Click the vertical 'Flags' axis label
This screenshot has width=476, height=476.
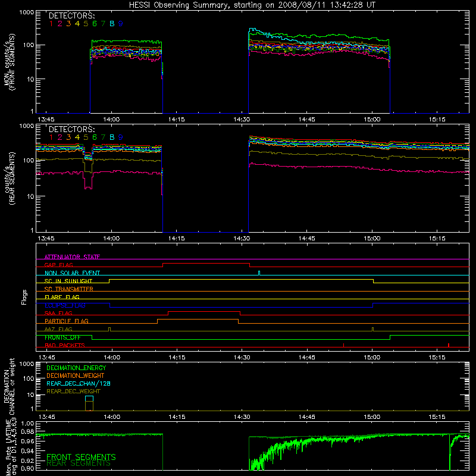[x=24, y=297]
